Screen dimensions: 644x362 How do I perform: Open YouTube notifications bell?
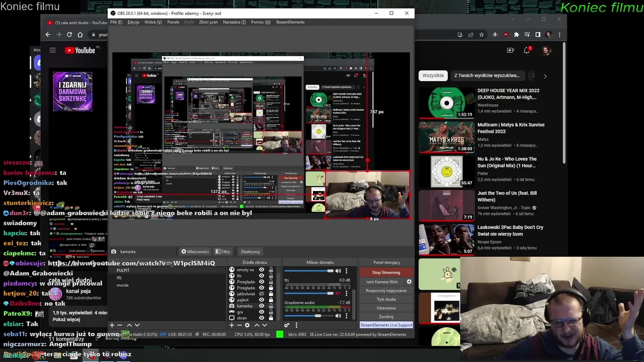point(527,50)
